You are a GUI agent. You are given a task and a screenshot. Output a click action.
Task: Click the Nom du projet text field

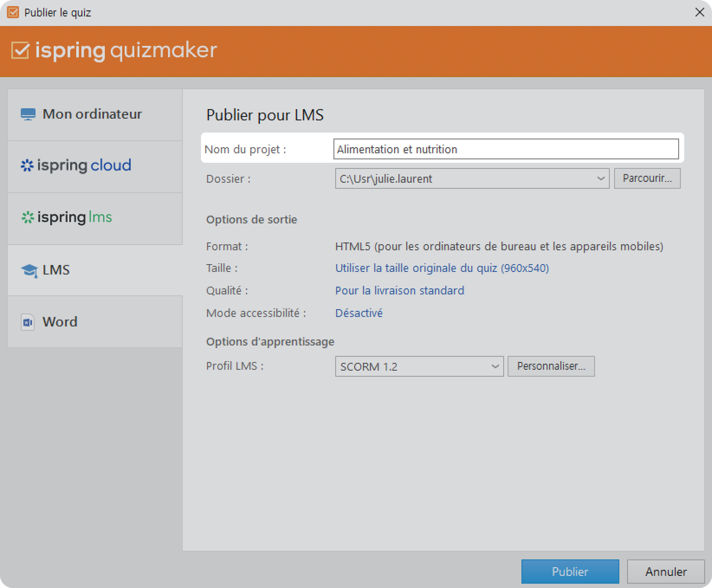coord(505,149)
